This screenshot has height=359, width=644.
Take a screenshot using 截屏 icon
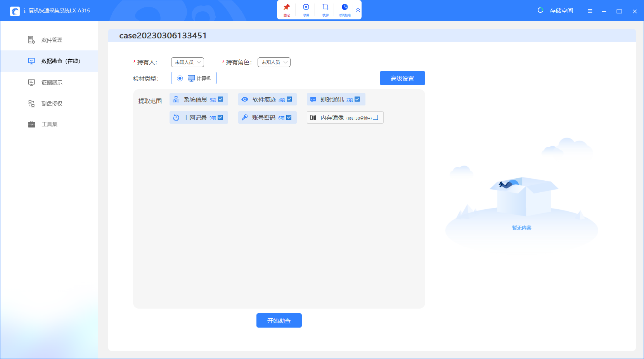(325, 7)
